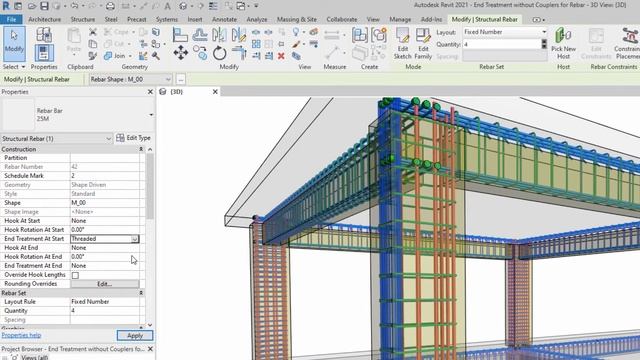Click the Shape value M_00
Image resolution: width=640 pixels, height=360 pixels.
coord(105,203)
